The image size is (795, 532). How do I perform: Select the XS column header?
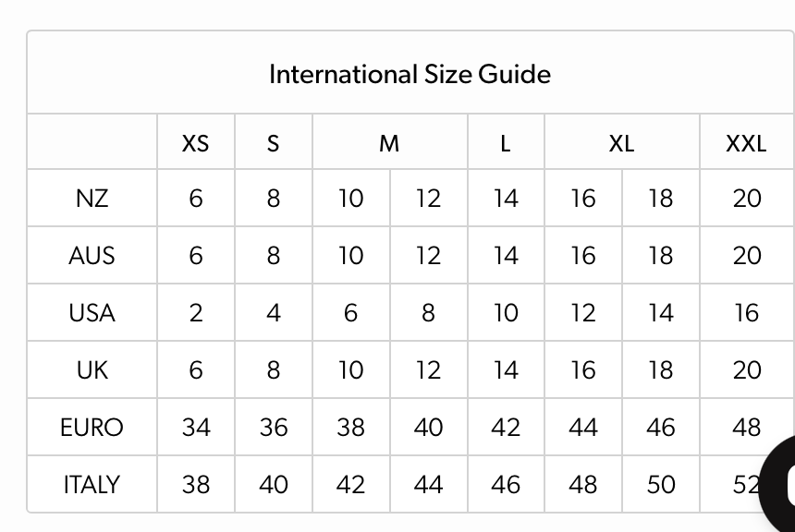click(x=195, y=143)
